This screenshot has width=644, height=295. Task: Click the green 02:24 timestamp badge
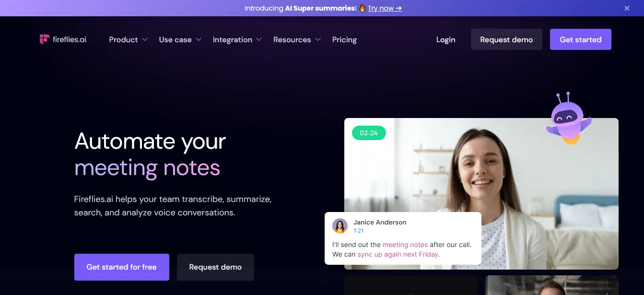pos(368,133)
